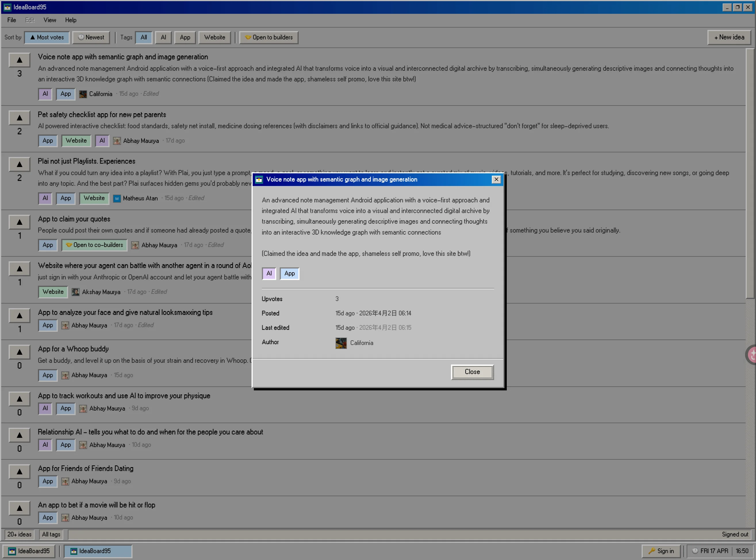Open the Help menu
Screen dimensions: 756x560
coord(70,20)
